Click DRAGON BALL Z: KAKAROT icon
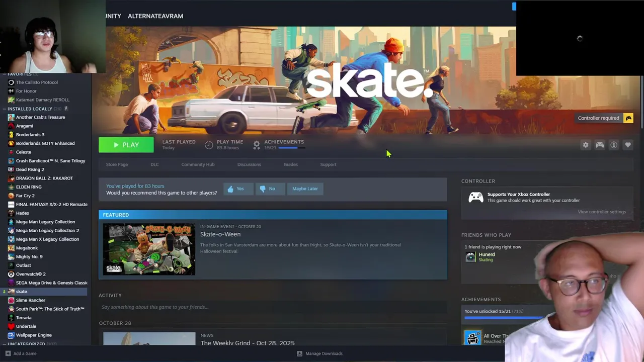644x362 pixels. pos(11,178)
